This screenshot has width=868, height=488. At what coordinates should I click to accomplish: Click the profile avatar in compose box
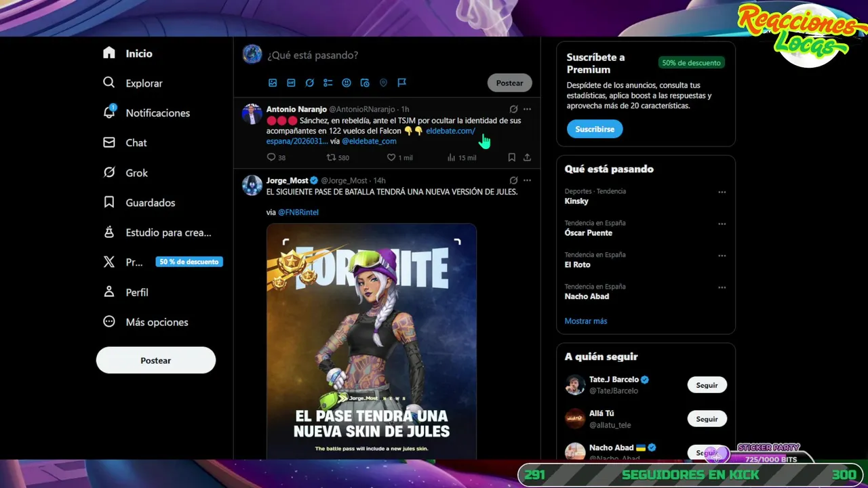[252, 54]
